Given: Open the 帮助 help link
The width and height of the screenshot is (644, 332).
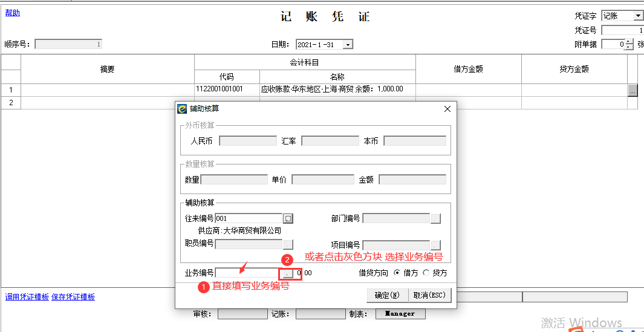Looking at the screenshot, I should [12, 13].
